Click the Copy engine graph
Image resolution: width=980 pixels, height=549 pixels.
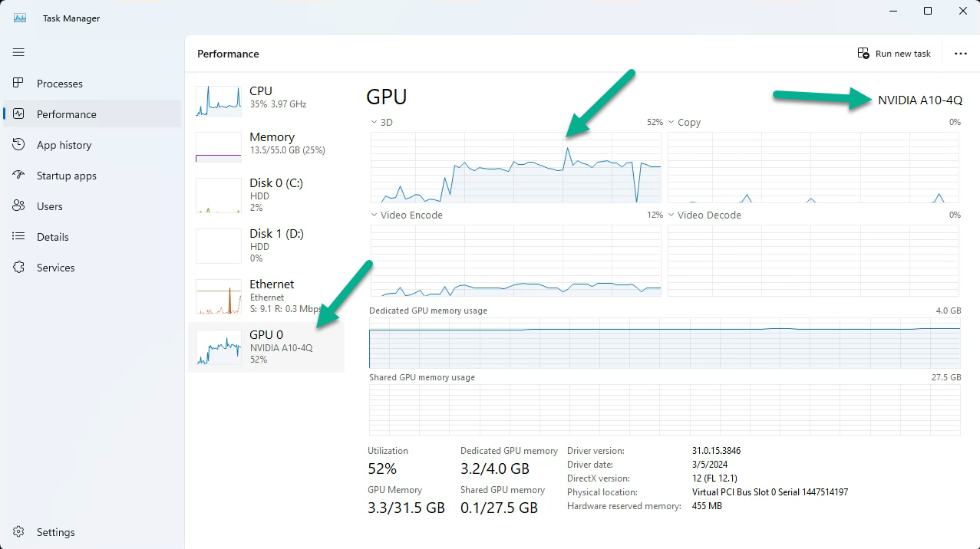point(813,167)
